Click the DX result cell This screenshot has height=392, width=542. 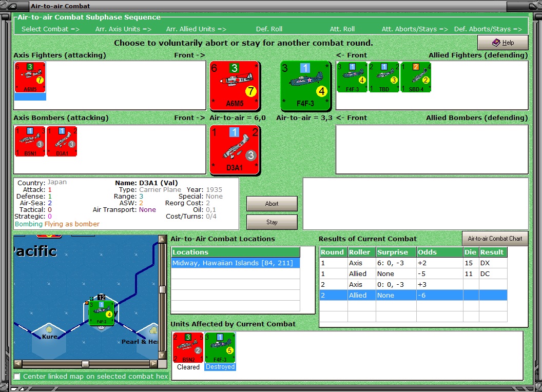coord(493,263)
